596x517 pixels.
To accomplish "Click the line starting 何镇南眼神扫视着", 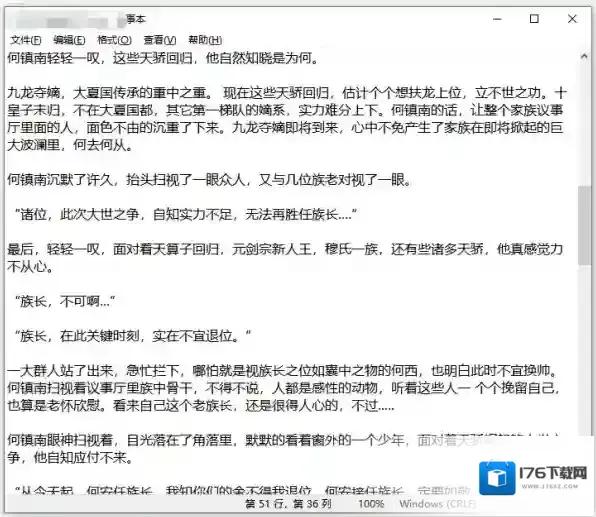I will tap(283, 440).
